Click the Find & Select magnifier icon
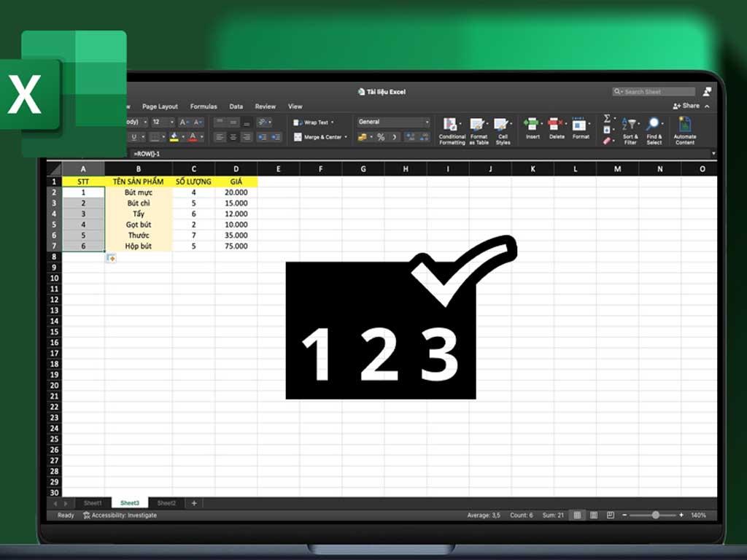Image resolution: width=747 pixels, height=560 pixels. (x=653, y=122)
